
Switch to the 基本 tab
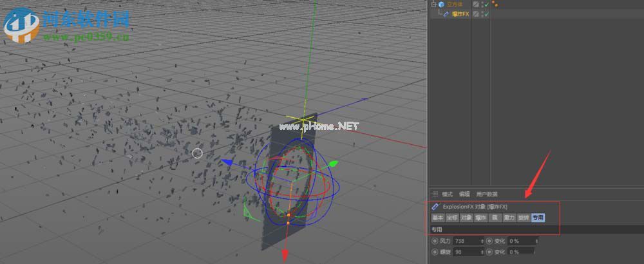click(438, 218)
